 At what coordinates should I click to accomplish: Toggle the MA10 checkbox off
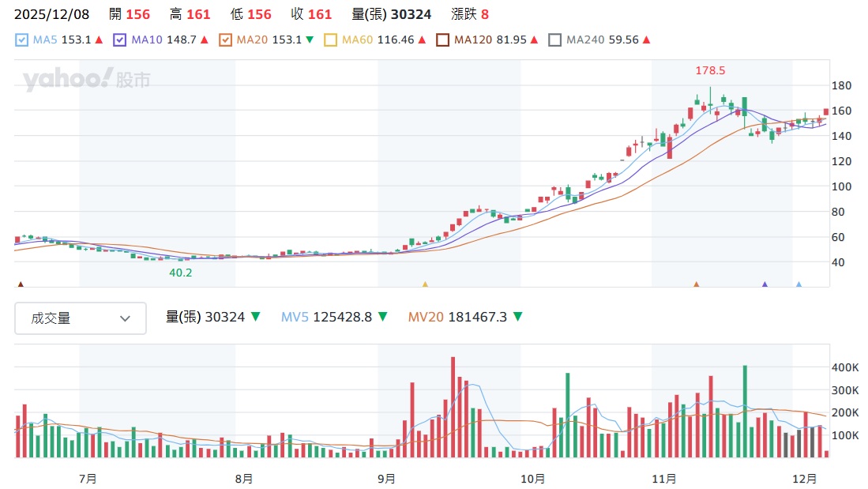tap(120, 39)
